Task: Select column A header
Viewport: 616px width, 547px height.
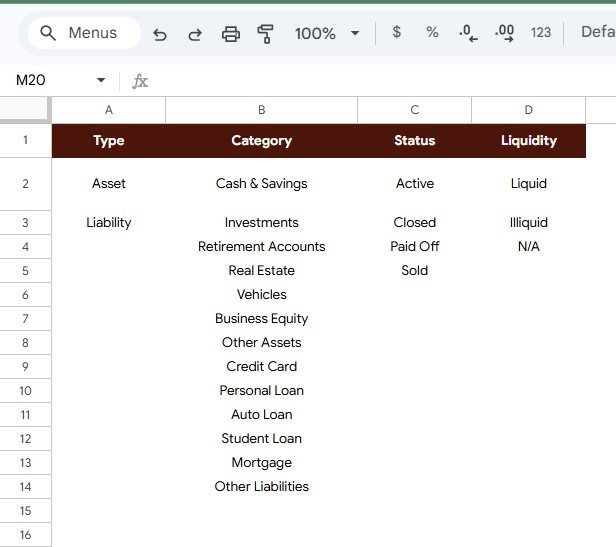Action: coord(109,110)
